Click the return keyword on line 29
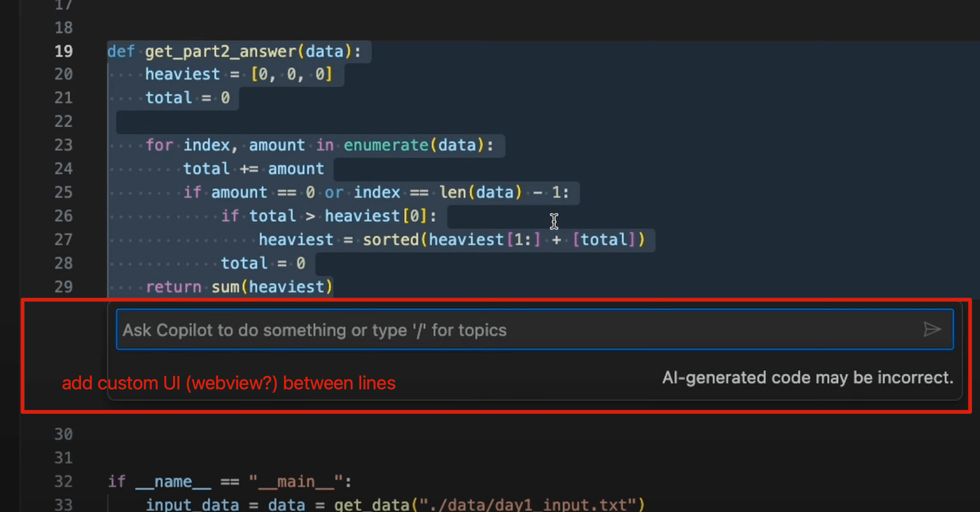The width and height of the screenshot is (980, 512). tap(173, 286)
